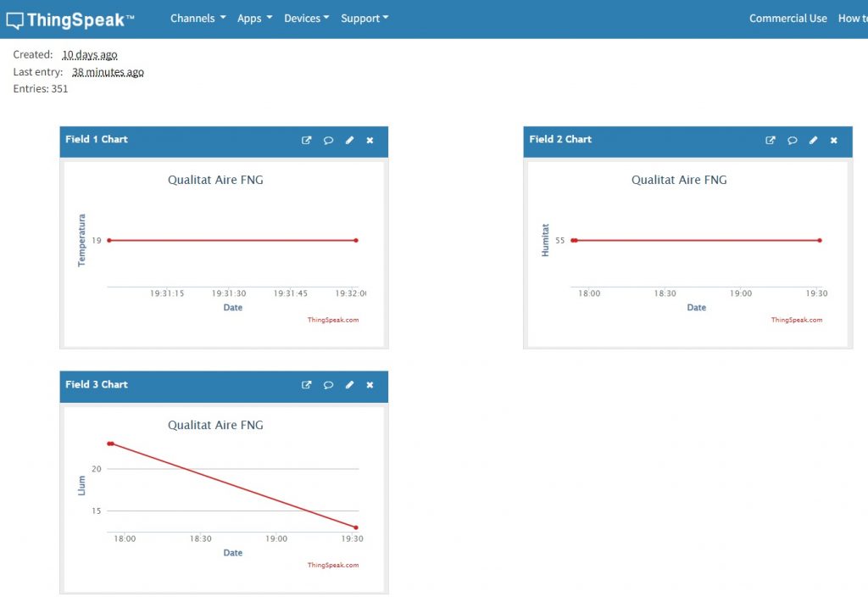Image resolution: width=868 pixels, height=597 pixels.
Task: Close the Field 2 Chart widget
Action: click(x=833, y=141)
